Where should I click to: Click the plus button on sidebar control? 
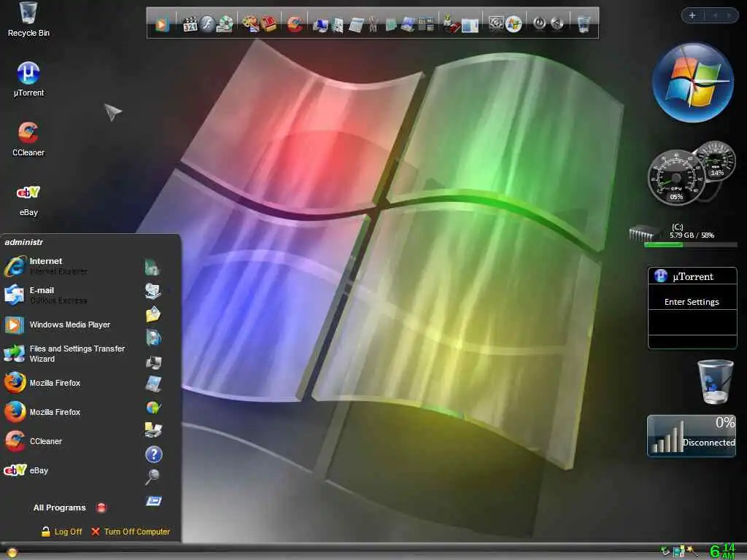click(x=692, y=15)
